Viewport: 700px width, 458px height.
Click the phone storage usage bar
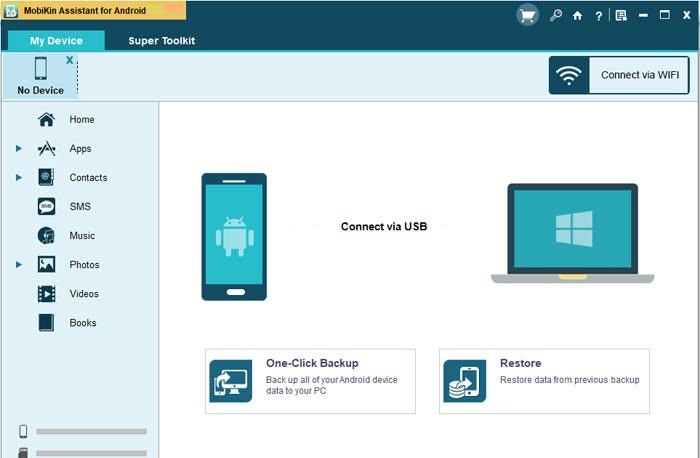coord(92,432)
